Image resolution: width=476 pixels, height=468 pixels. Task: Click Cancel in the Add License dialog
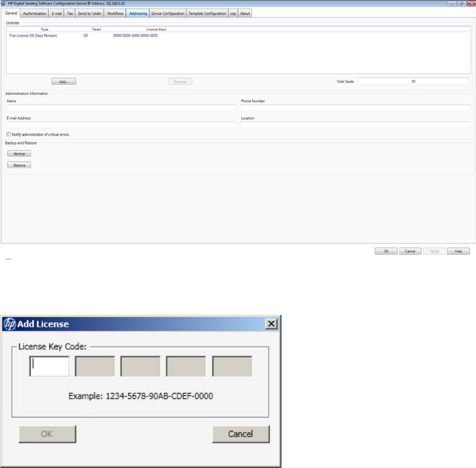point(241,434)
